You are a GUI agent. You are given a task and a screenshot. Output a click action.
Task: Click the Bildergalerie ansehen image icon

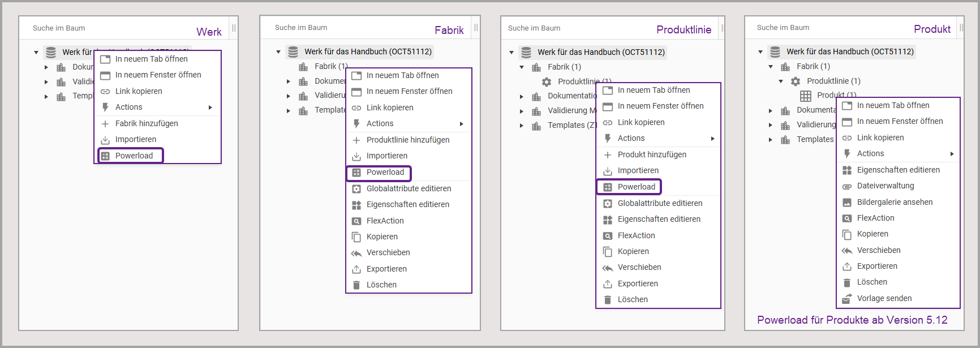[x=847, y=203]
